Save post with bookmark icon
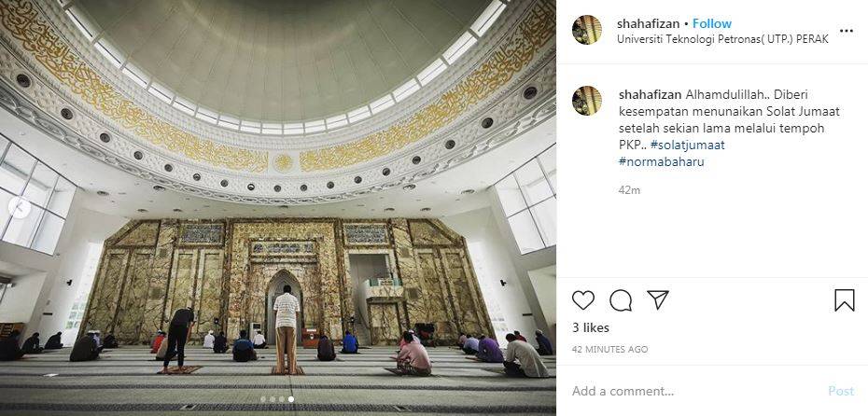This screenshot has height=416, width=868. pyautogui.click(x=845, y=300)
